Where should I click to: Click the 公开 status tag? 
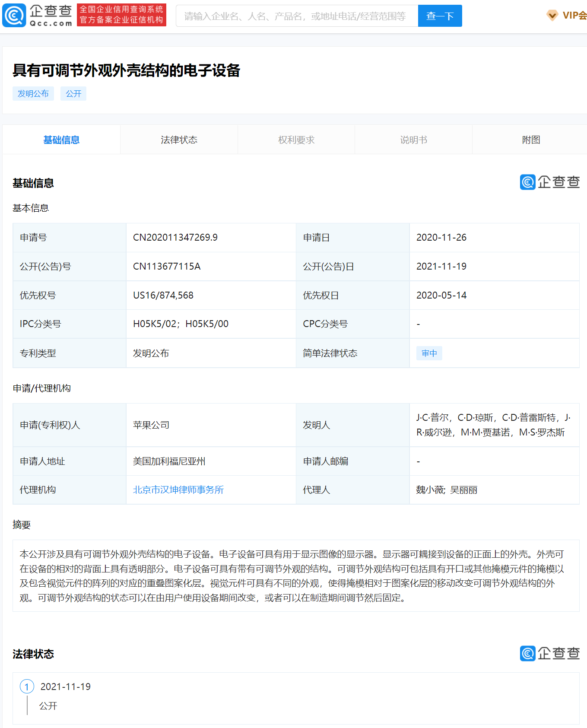[x=73, y=94]
